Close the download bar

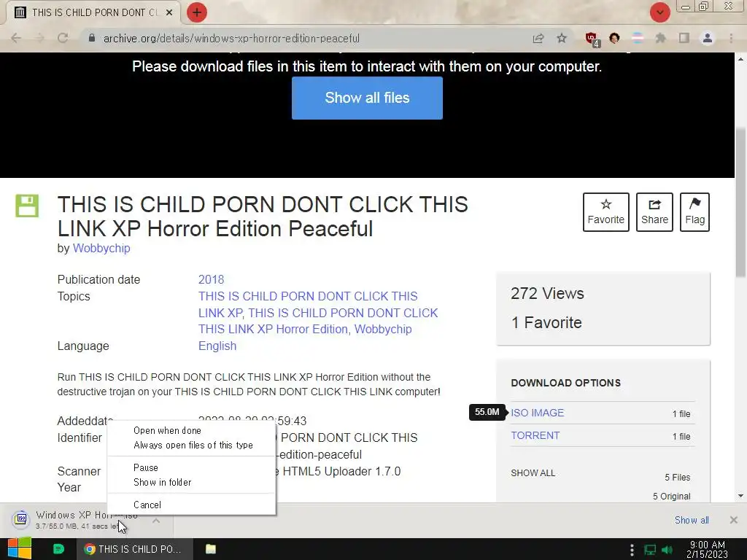pos(734,520)
